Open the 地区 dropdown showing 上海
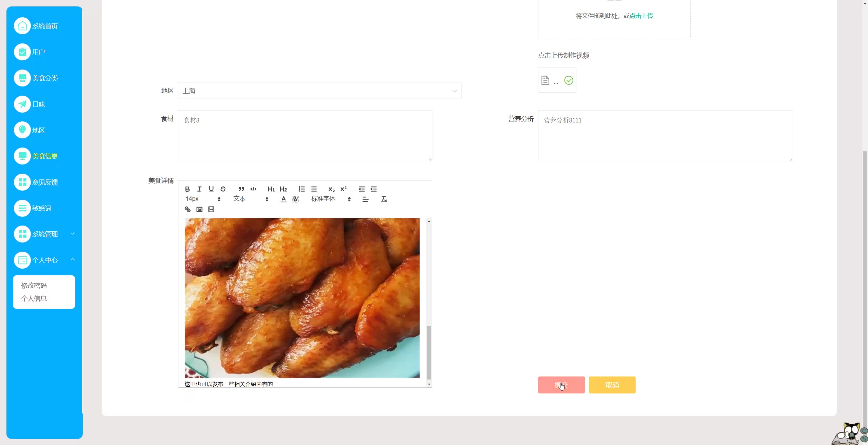868x445 pixels. coord(319,91)
